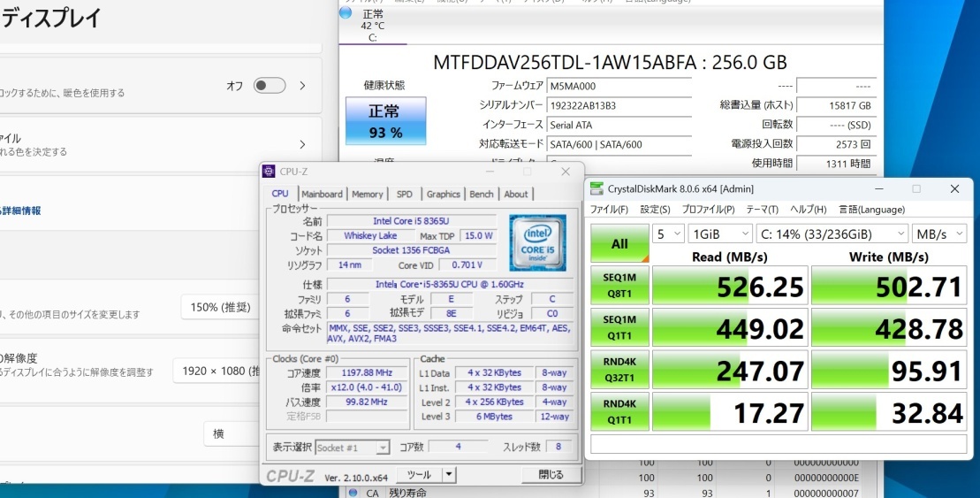Screen dimensions: 980x498
Task: Expand night light settings with chevron arrow
Action: pos(302,86)
